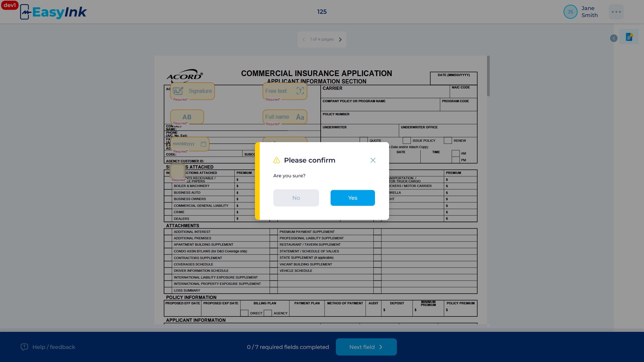644x362 pixels.
Task: Check the Renew box
Action: [x=448, y=140]
